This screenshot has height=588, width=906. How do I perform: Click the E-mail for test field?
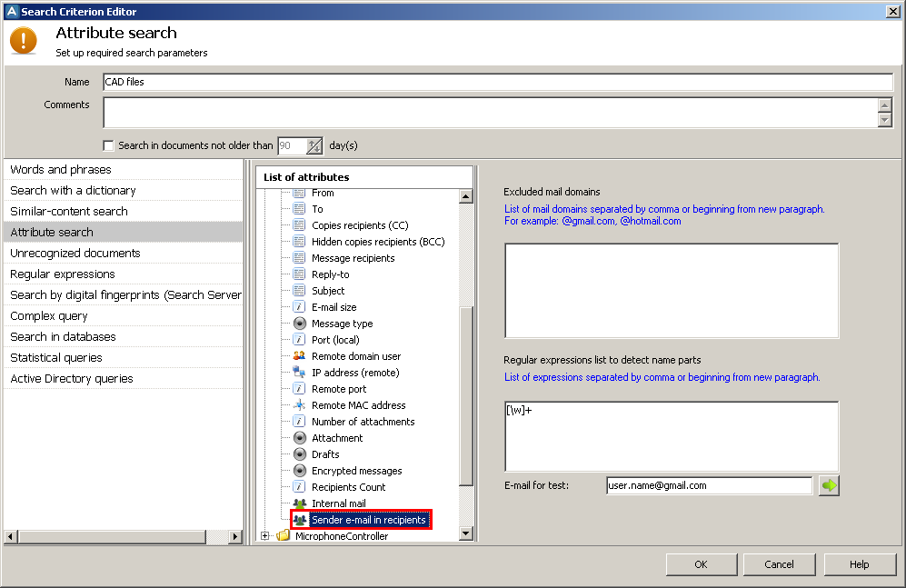(709, 486)
